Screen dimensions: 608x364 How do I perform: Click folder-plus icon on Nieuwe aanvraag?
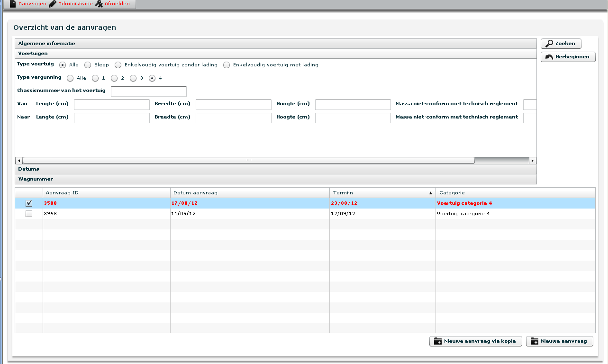[535, 341]
